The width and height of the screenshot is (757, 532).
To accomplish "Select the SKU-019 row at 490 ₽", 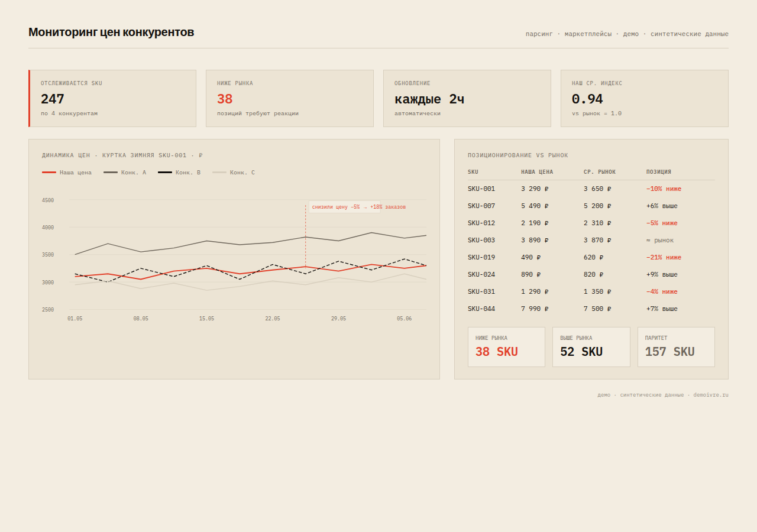I will 591,258.
